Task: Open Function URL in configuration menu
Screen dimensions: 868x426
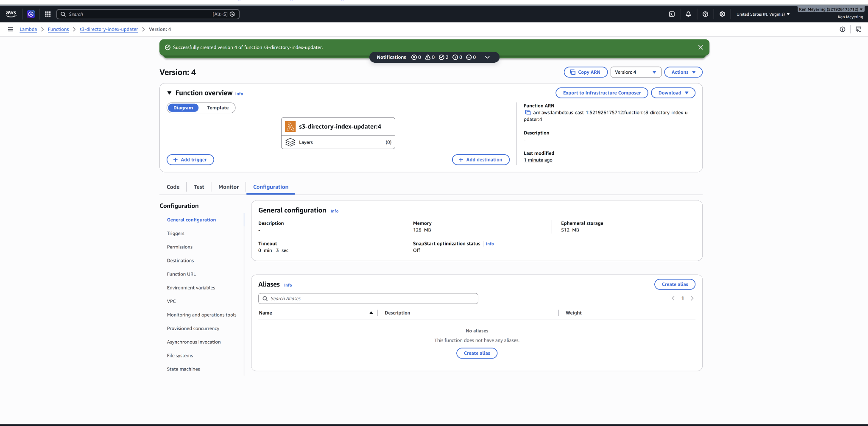Action: 181,274
